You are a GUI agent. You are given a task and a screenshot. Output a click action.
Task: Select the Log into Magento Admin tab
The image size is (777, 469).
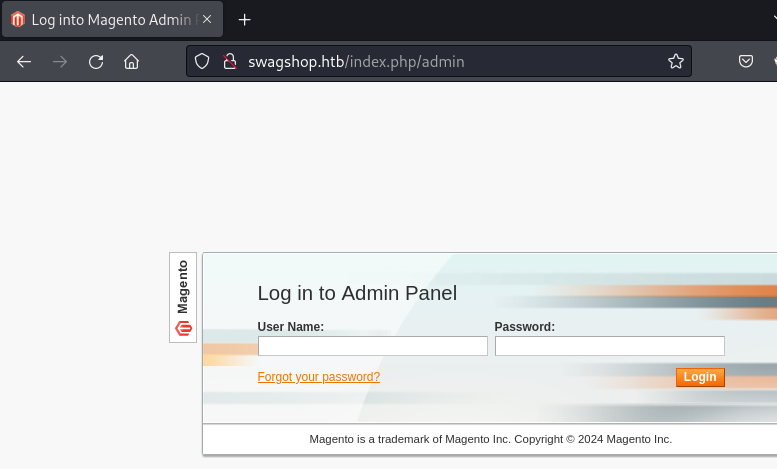coord(112,19)
